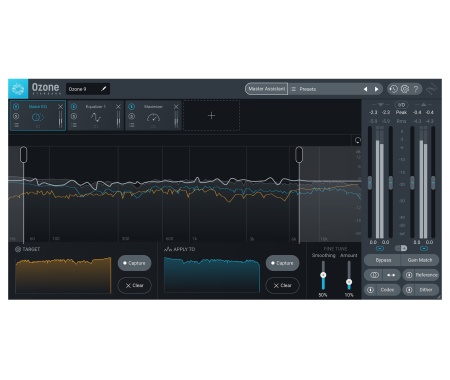Toggle power on Equalizer 1 module
Viewport: 450px width, 380px height.
pyautogui.click(x=74, y=107)
